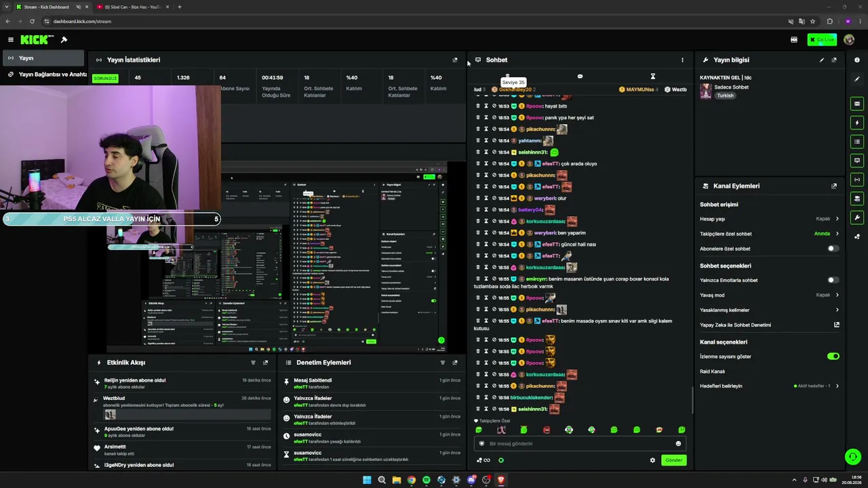Screen dimensions: 868x488
Task: Select Yayın in the left sidebar
Action: pos(42,58)
